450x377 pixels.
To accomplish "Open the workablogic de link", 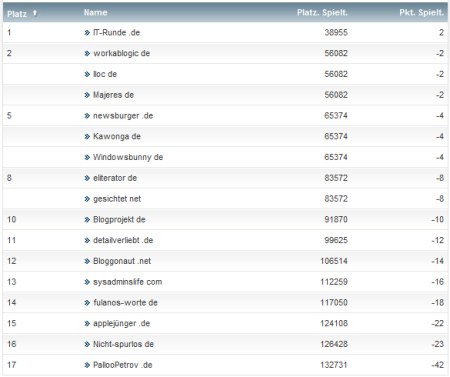I will (x=121, y=53).
